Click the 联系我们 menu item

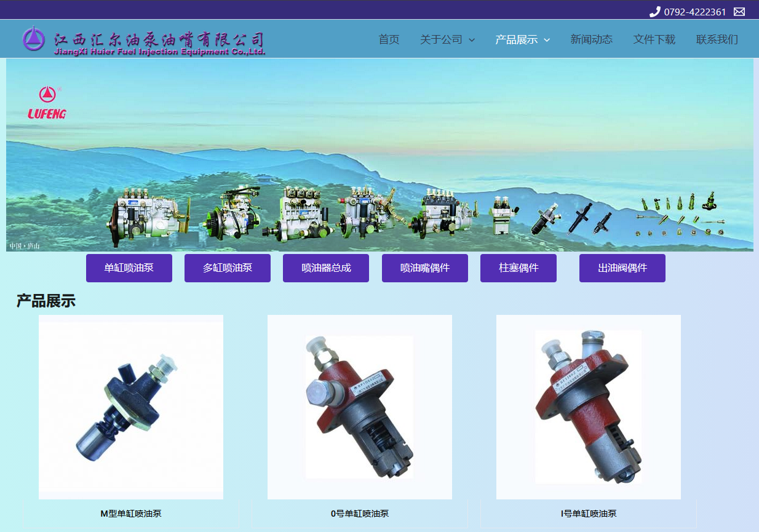tap(717, 39)
